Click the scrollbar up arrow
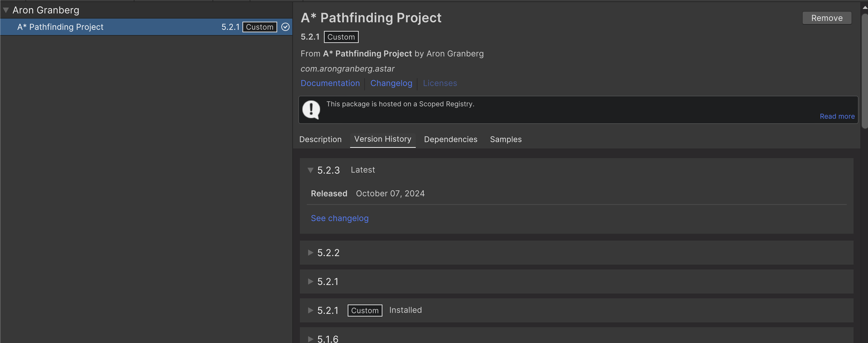 (865, 7)
